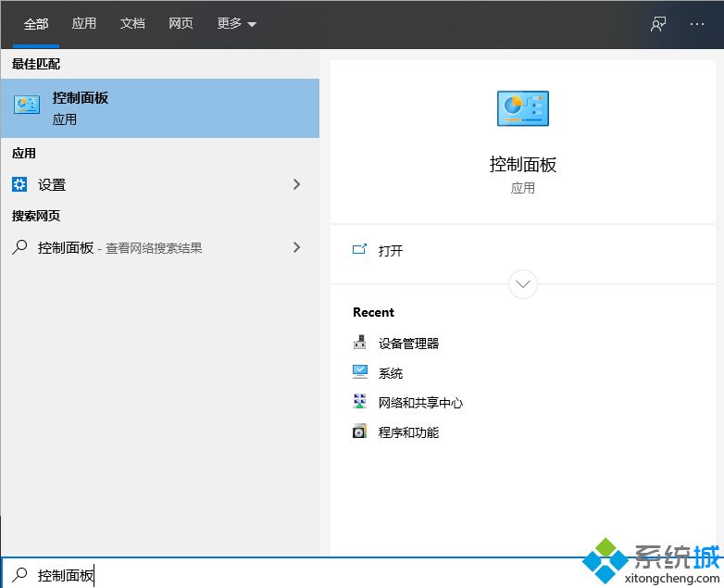Click Programs and Features icon
The height and width of the screenshot is (588, 724).
(360, 432)
